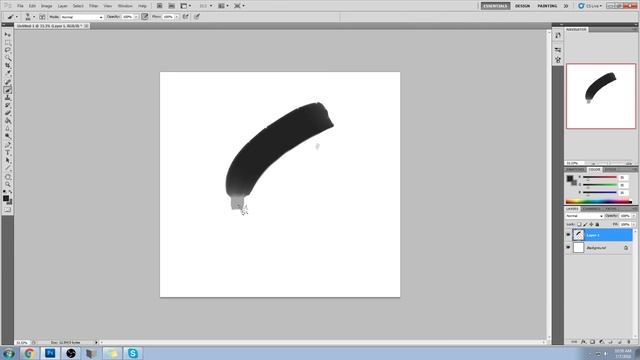This screenshot has height=360, width=640.
Task: Launch Mini Bridge from the application bar
Action: coord(172,6)
